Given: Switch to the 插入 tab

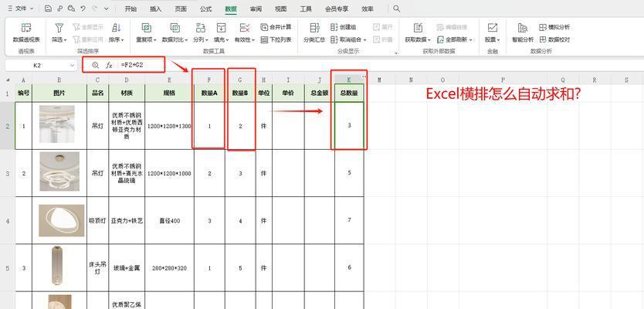Looking at the screenshot, I should [156, 8].
